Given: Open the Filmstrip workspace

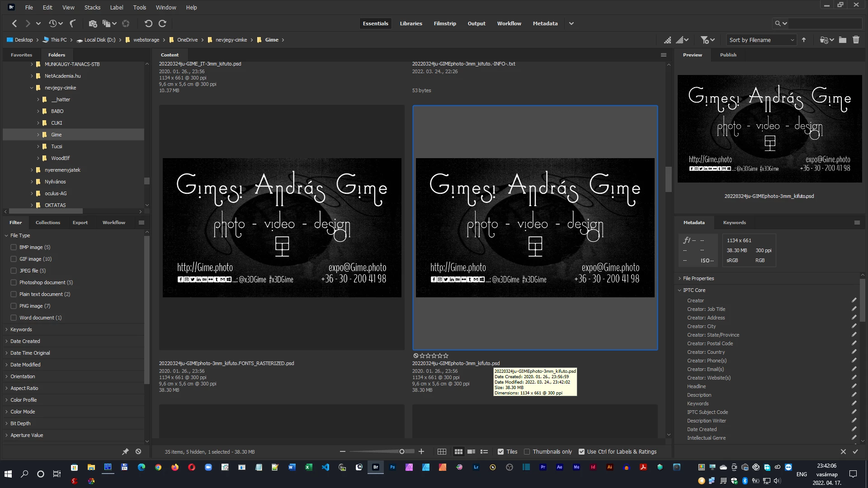Looking at the screenshot, I should pyautogui.click(x=444, y=23).
